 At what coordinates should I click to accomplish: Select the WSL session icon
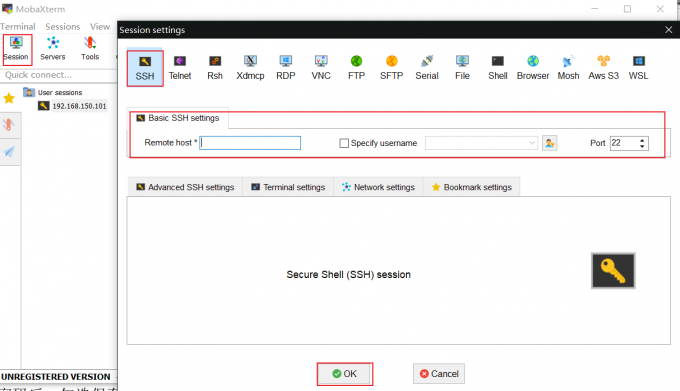pos(639,68)
